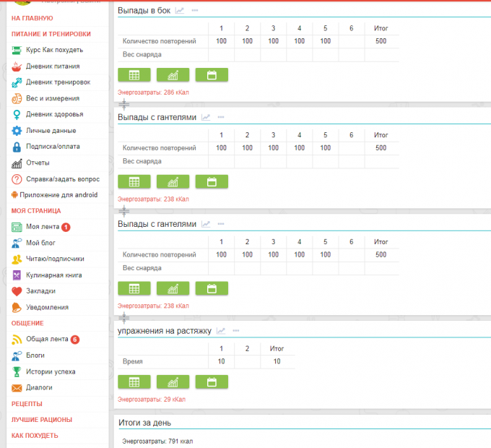The height and width of the screenshot is (448, 491).
Task: Open Справка/задать вопрос help link
Action: coord(62,179)
